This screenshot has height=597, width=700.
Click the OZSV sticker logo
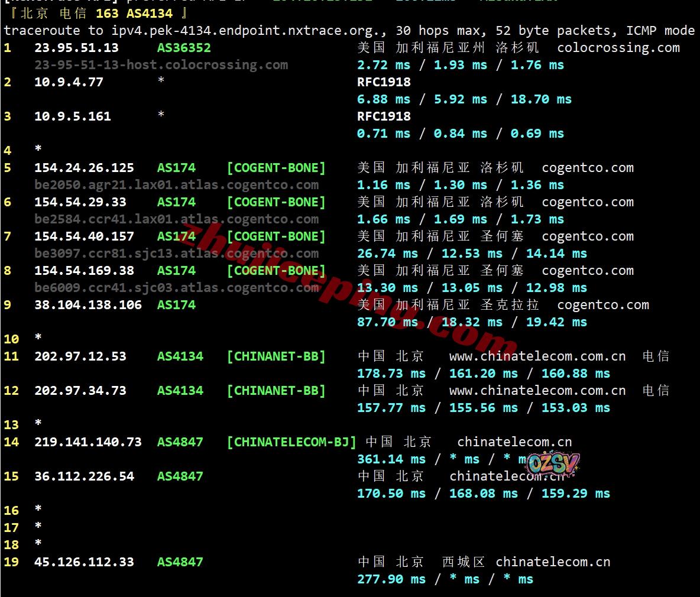click(553, 465)
